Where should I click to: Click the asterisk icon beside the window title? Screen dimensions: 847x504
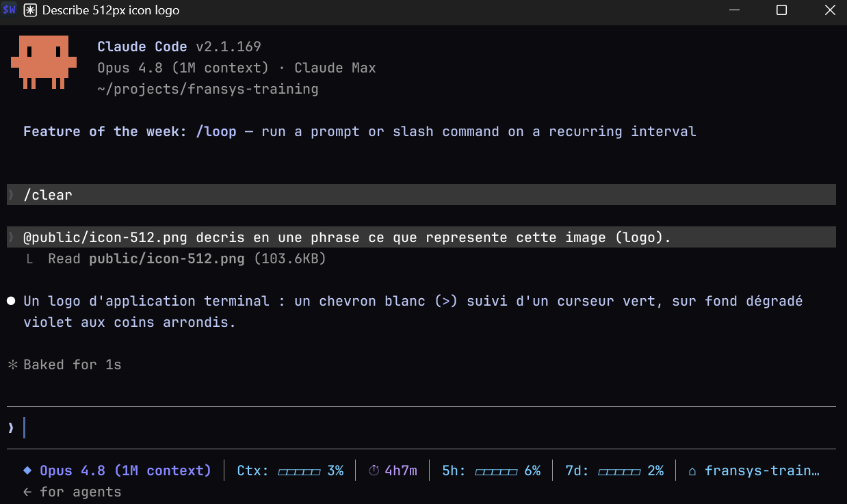(31, 11)
